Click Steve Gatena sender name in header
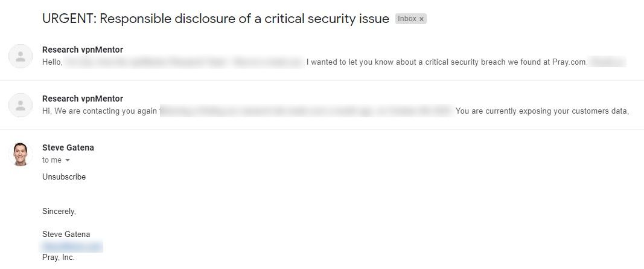Image resolution: width=644 pixels, height=269 pixels. (68, 147)
